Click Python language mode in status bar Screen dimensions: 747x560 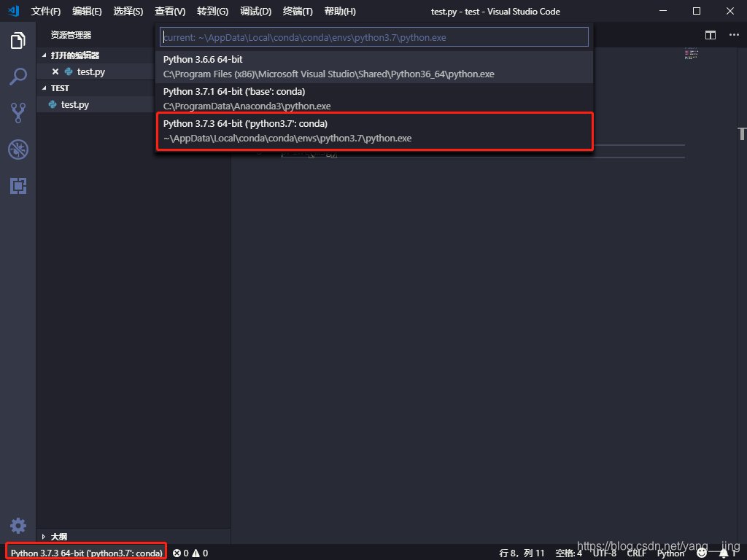[670, 553]
